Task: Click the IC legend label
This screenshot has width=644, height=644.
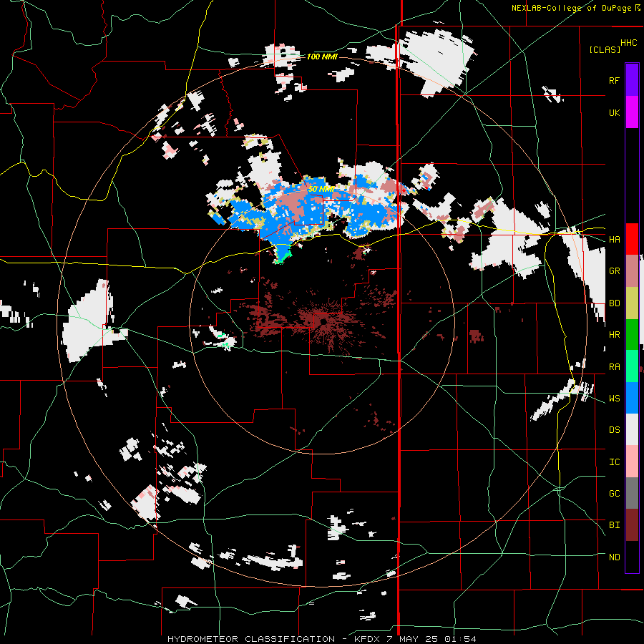Action: pyautogui.click(x=614, y=462)
